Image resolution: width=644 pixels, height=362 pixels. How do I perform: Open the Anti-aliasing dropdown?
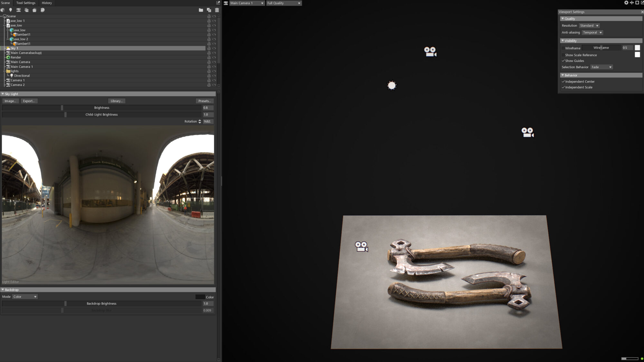coord(592,32)
